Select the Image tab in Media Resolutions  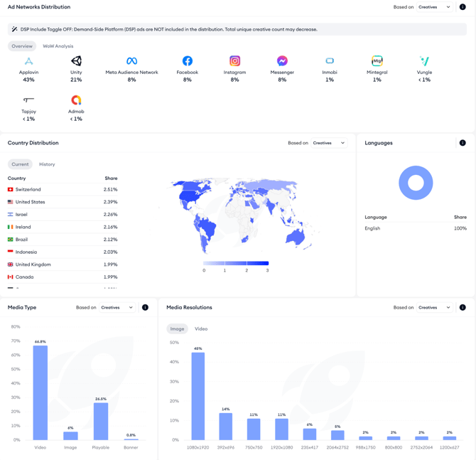point(178,328)
